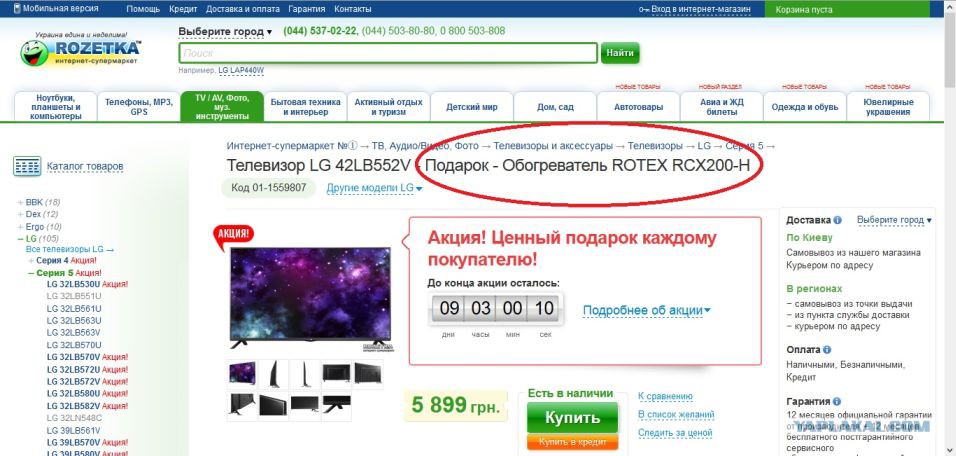Screen dimensions: 956x456
Task: Click Купить в кредит button
Action: [573, 442]
